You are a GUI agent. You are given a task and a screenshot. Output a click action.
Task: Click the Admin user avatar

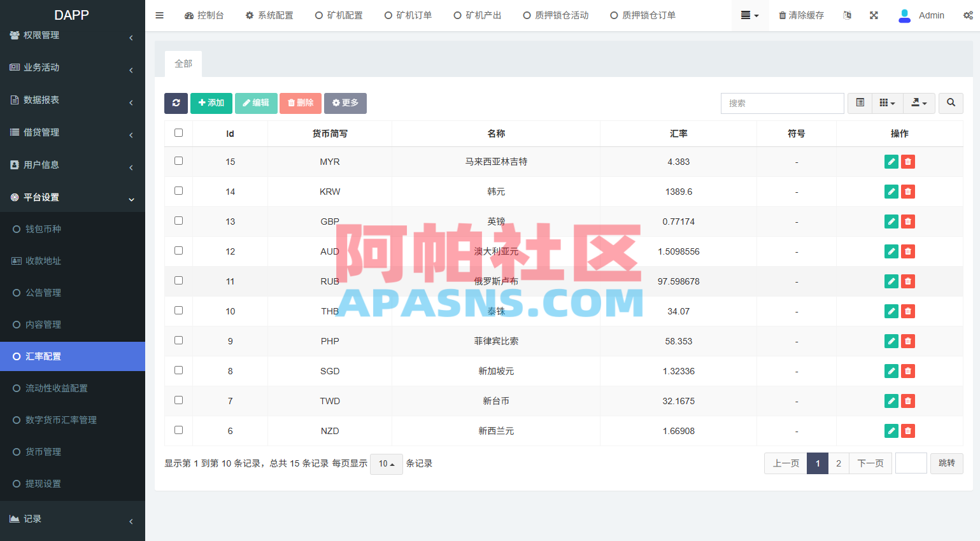904,15
